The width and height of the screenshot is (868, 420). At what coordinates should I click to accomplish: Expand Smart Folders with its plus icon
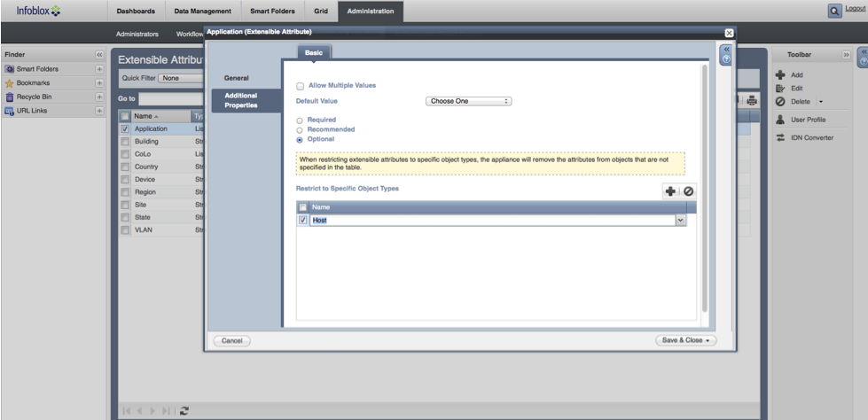point(99,69)
